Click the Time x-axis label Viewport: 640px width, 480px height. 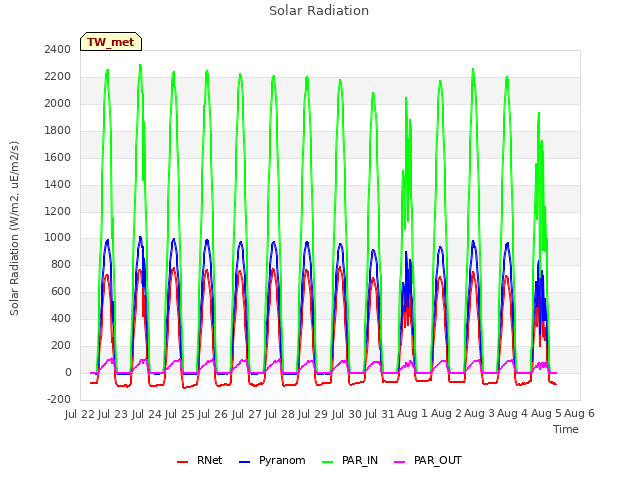(566, 429)
